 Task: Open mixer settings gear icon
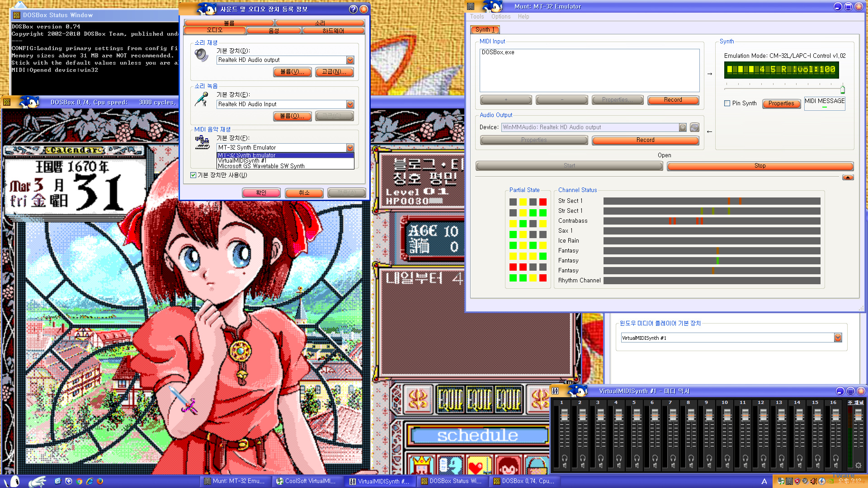(x=858, y=465)
